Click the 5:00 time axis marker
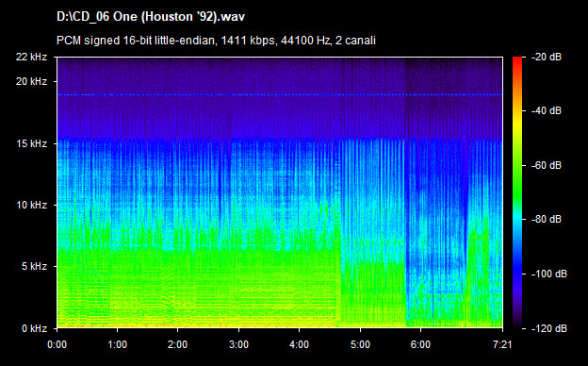This screenshot has width=588, height=366. 360,344
